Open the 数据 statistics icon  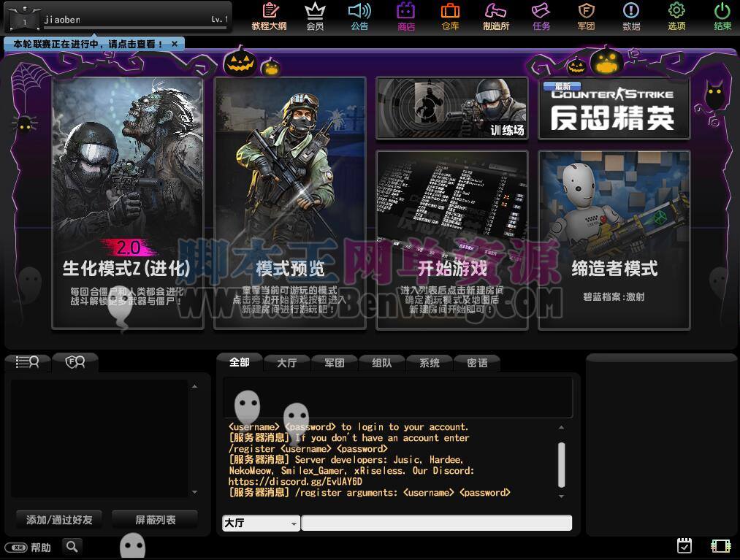(631, 17)
